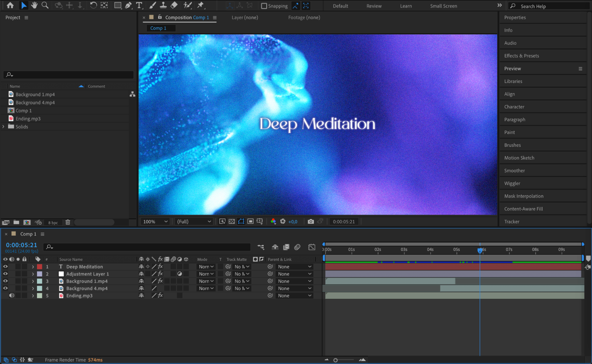Take a snapshot with camera icon
Screen dimensions: 592x364
pos(310,222)
